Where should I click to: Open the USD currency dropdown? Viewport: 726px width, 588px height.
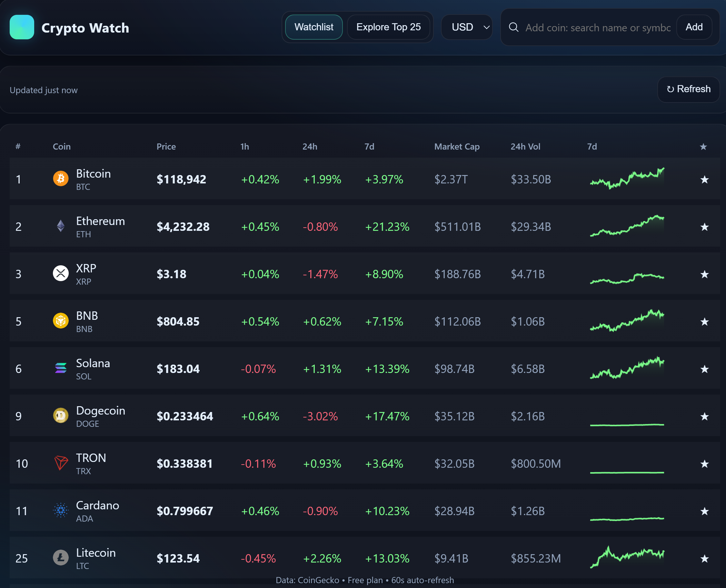coord(466,27)
